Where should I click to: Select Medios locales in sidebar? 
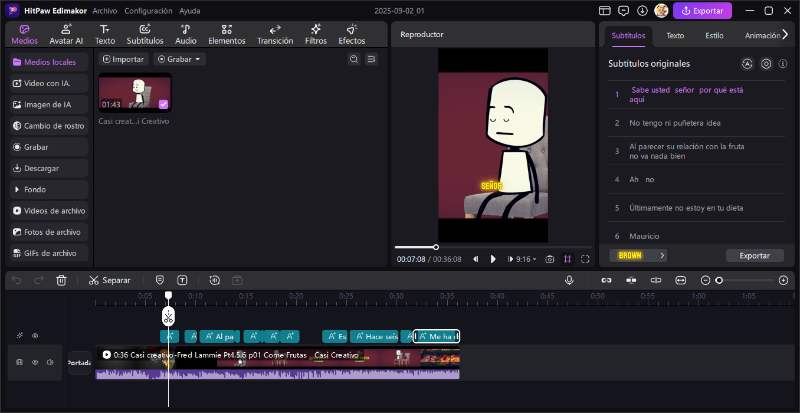(x=48, y=62)
